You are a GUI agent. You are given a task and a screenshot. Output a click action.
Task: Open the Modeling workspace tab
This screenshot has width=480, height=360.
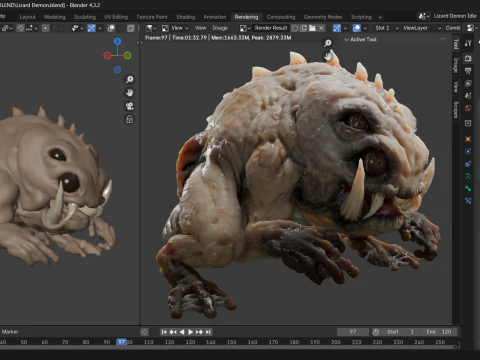point(55,17)
